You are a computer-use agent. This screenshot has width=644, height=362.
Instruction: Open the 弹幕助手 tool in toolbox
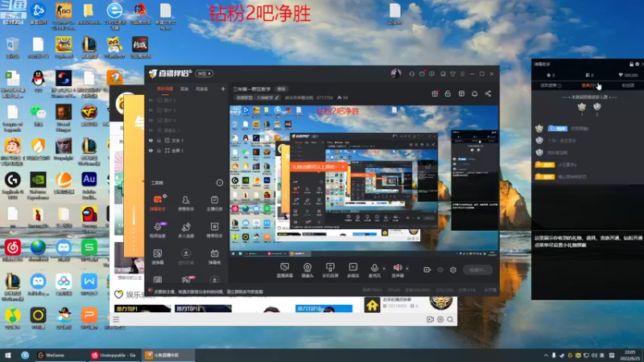[157, 204]
